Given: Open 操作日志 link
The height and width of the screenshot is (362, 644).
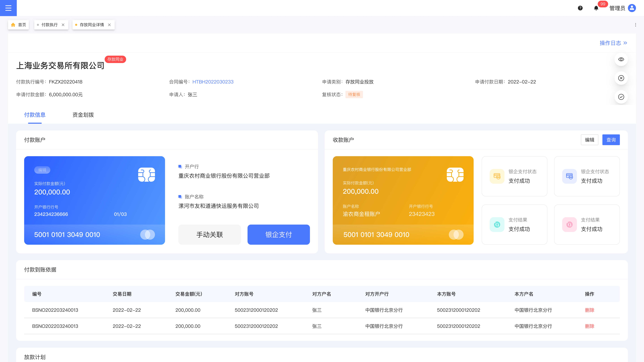Looking at the screenshot, I should pyautogui.click(x=613, y=43).
